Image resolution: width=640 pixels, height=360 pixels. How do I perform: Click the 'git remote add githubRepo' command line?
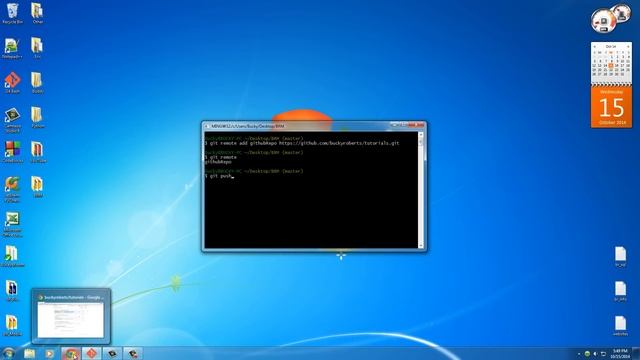tap(302, 143)
